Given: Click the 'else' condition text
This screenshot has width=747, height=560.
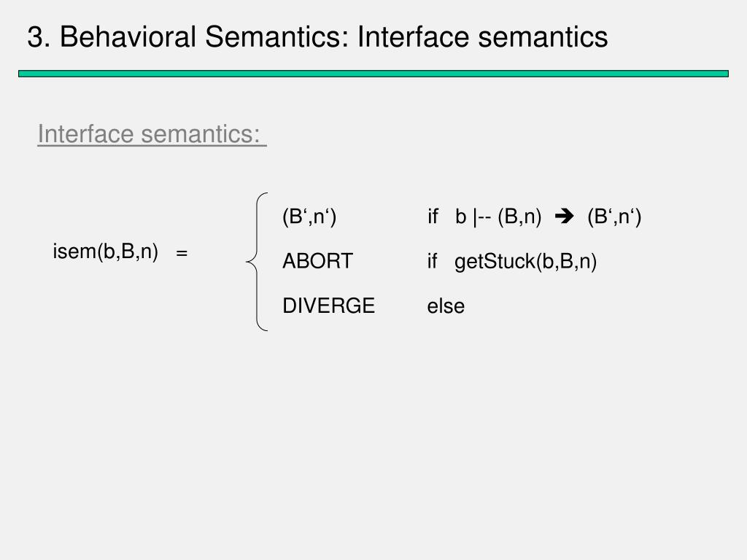Looking at the screenshot, I should (446, 306).
